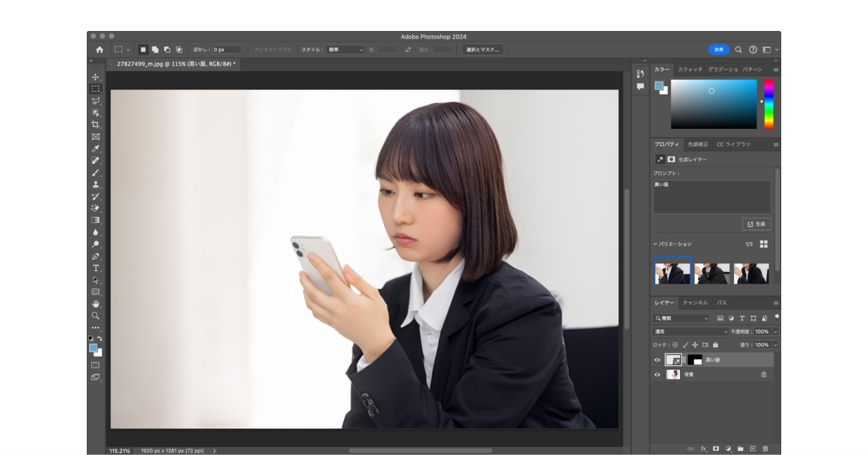Switch to the チャンネル tab
The image size is (868, 455).
click(x=695, y=303)
